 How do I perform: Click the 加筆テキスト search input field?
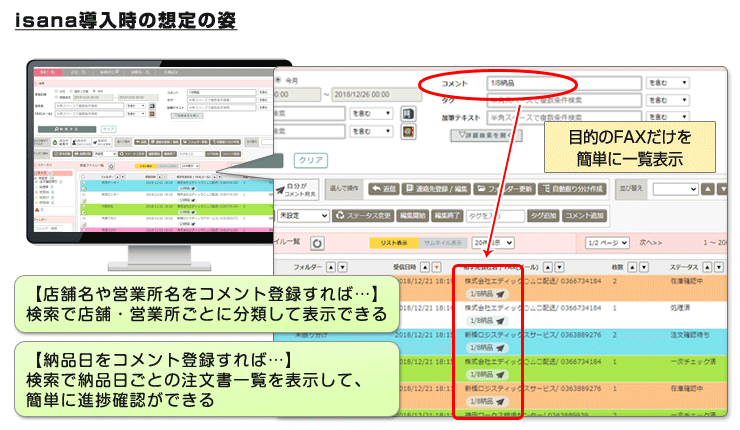tap(564, 117)
